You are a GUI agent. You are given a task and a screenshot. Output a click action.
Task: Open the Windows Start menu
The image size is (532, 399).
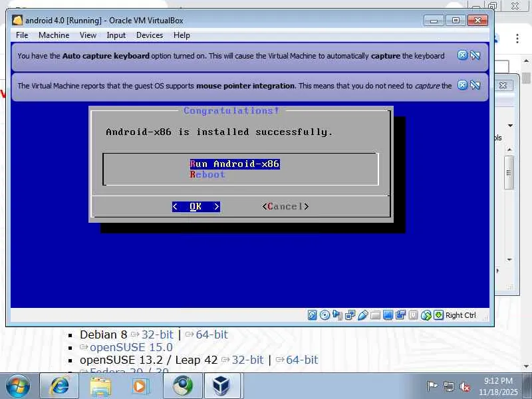click(18, 386)
